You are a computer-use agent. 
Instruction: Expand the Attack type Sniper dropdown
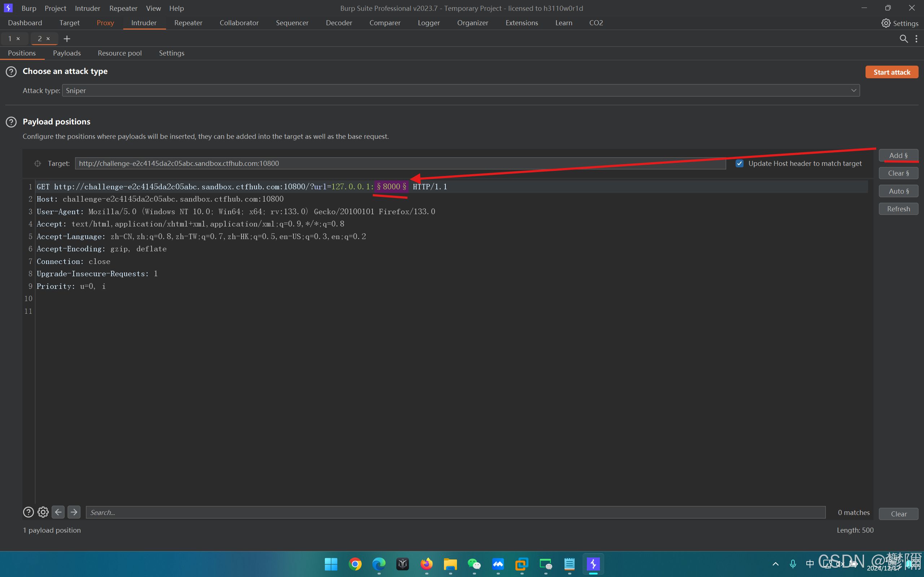[461, 91]
